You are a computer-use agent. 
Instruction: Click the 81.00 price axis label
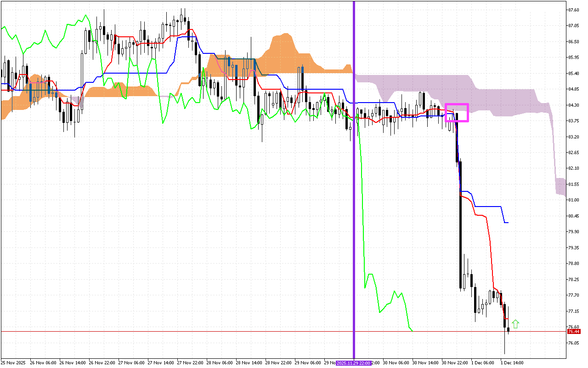(x=573, y=200)
